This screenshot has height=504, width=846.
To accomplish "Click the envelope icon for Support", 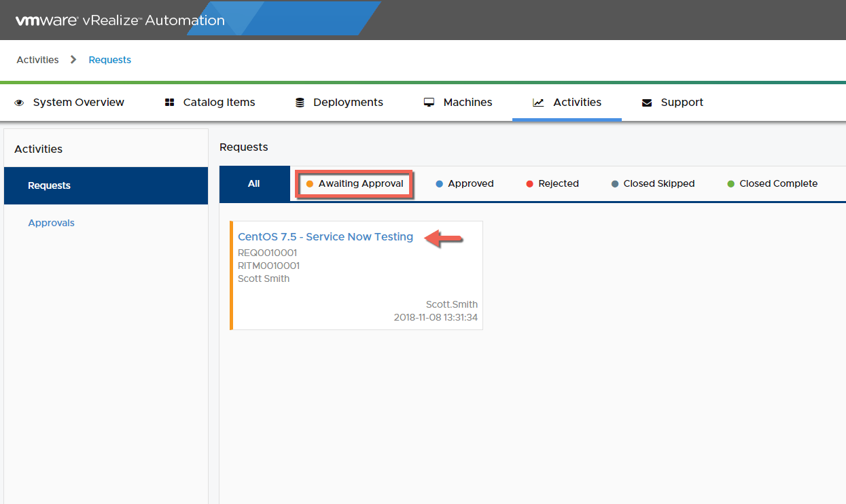I will [647, 103].
